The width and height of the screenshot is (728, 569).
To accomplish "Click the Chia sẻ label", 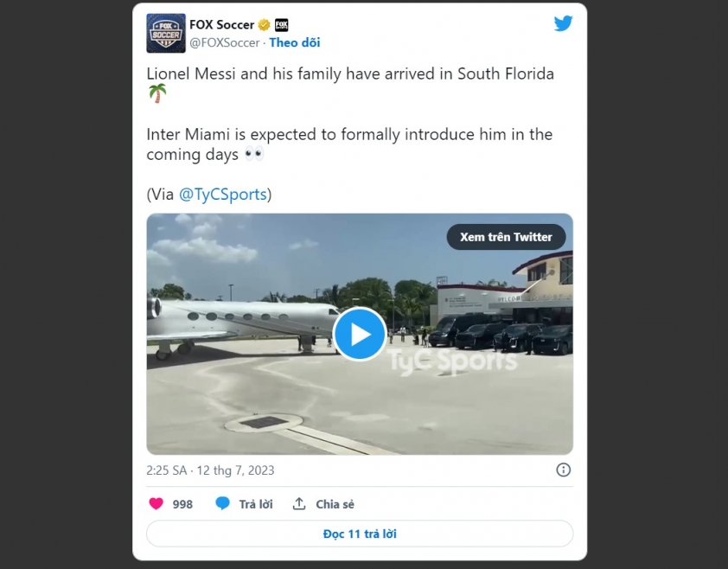I will pyautogui.click(x=335, y=504).
